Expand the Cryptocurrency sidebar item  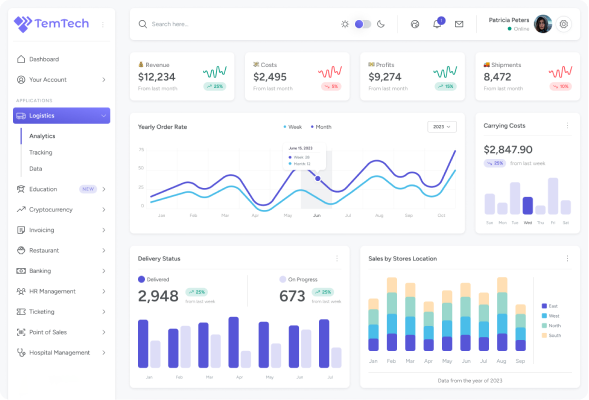[62, 210]
